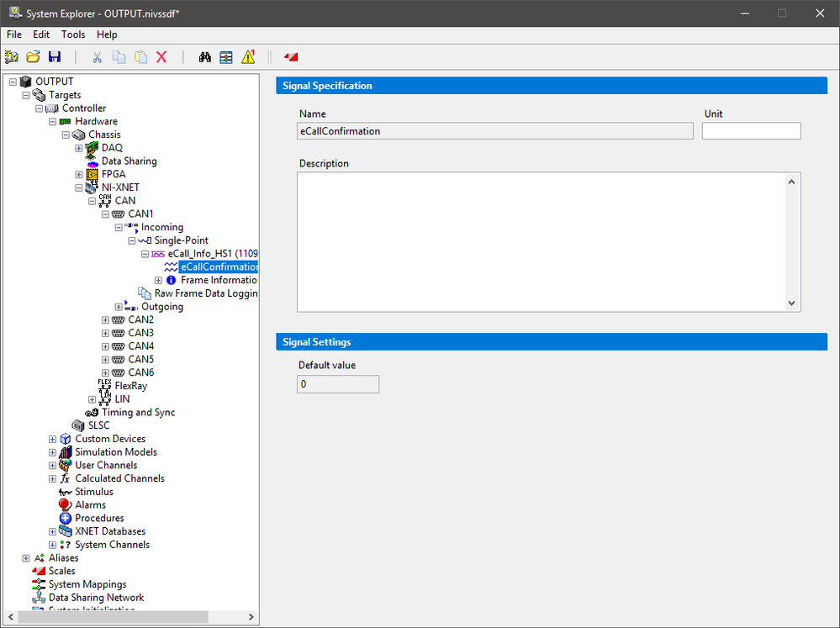
Task: Select the Scales tree item
Action: 61,571
